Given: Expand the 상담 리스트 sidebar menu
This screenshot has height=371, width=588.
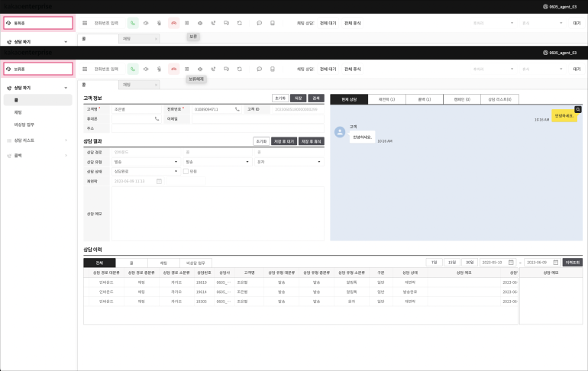Looking at the screenshot, I should tap(38, 140).
